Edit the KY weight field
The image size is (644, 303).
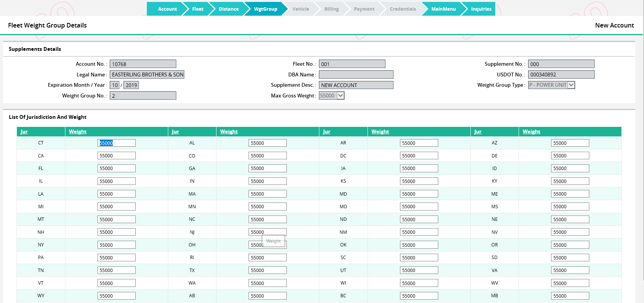point(570,181)
